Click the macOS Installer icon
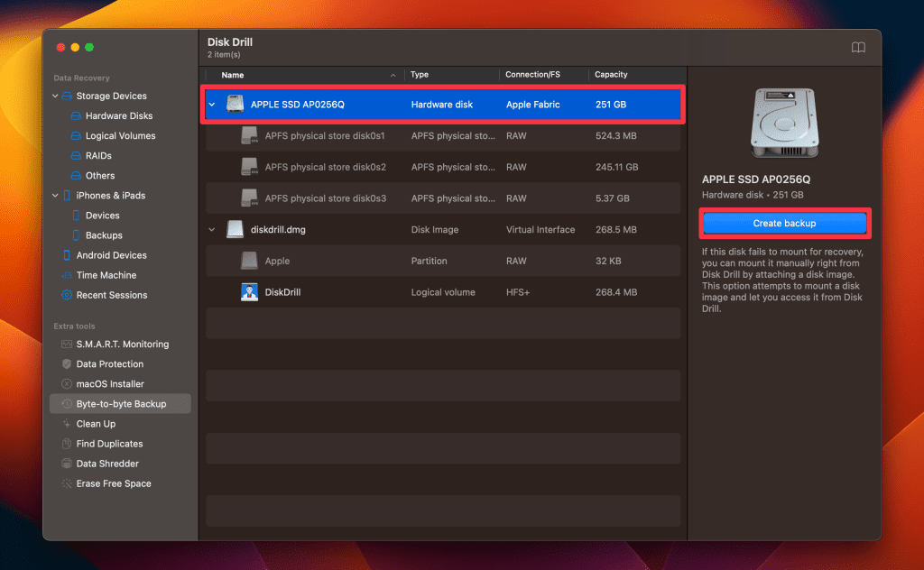 pos(67,384)
